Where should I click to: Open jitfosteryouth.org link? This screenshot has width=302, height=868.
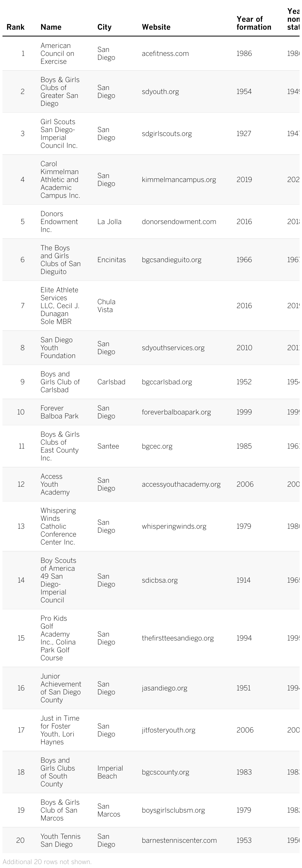[x=168, y=730]
